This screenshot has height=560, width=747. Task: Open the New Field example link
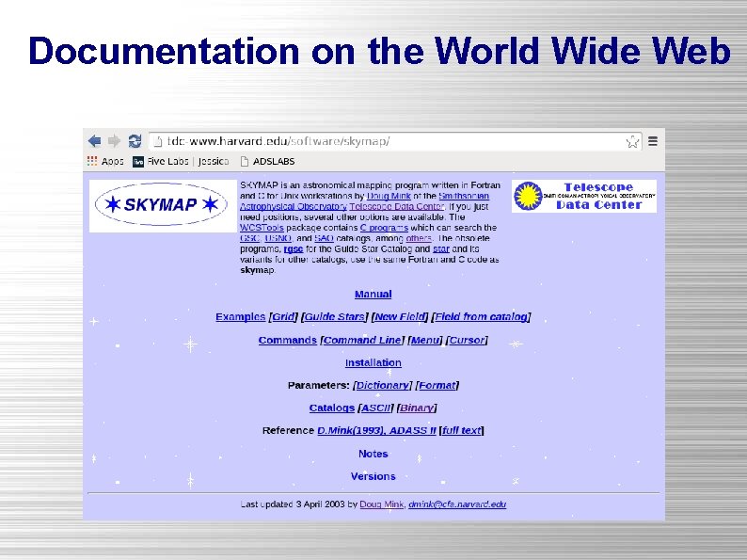pyautogui.click(x=399, y=317)
